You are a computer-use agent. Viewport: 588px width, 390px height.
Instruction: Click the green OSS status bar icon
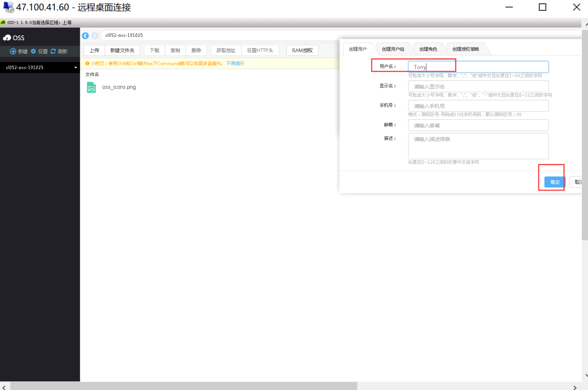point(3,22)
